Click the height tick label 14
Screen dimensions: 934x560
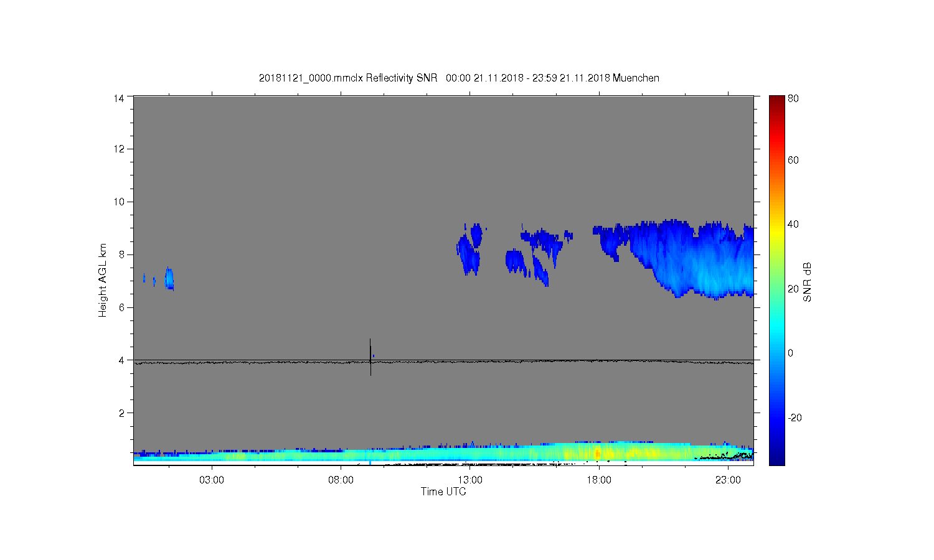click(x=119, y=98)
